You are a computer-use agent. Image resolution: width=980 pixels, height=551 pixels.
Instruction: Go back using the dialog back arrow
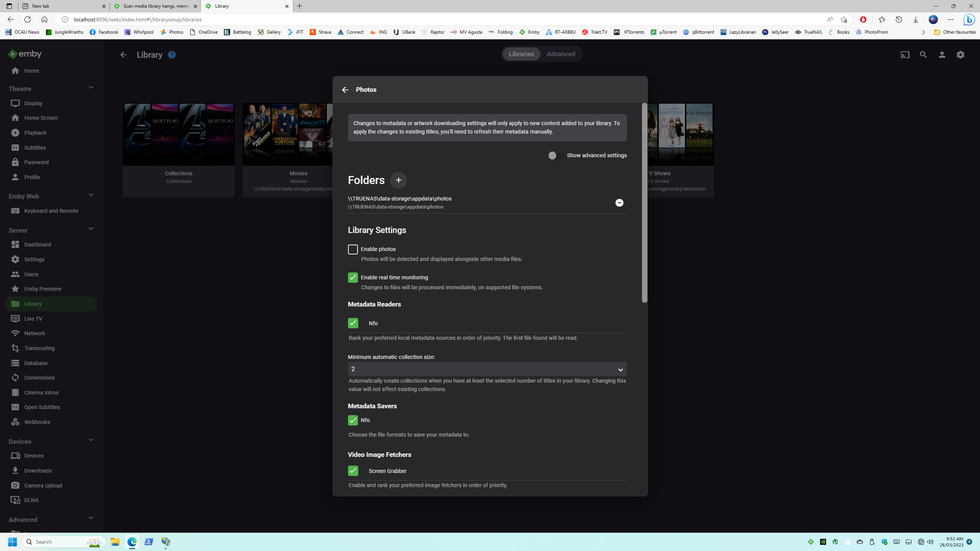pos(345,89)
